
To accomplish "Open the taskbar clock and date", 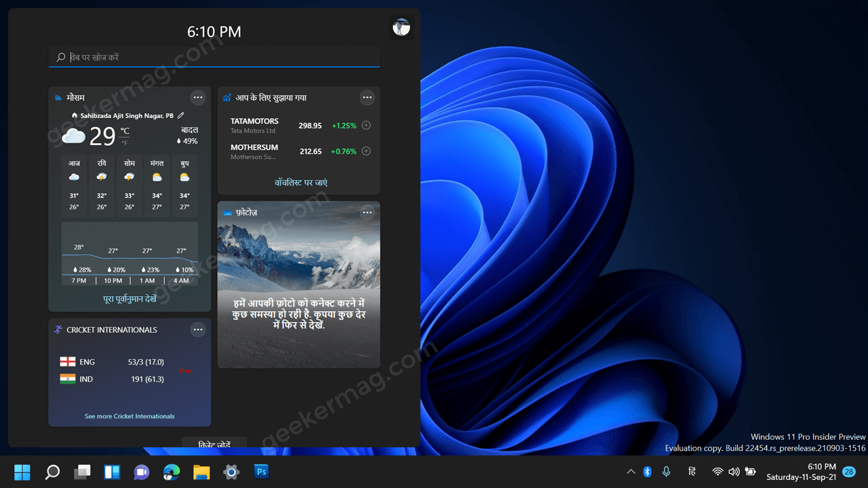I will pyautogui.click(x=802, y=472).
